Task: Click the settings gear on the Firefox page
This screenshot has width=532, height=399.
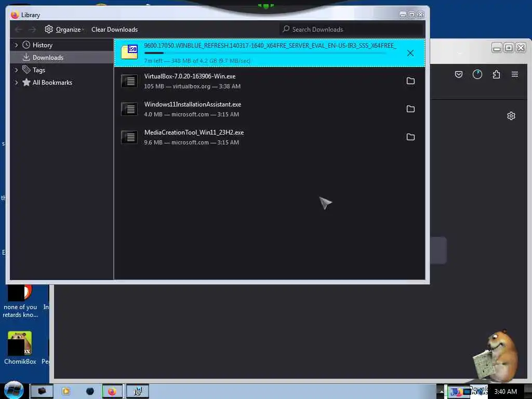Action: [511, 116]
